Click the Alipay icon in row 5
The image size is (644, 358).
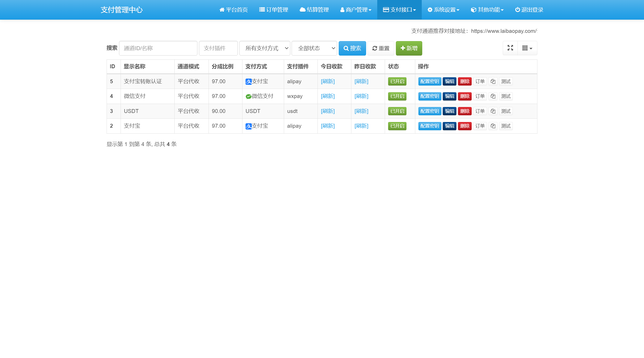pos(248,81)
